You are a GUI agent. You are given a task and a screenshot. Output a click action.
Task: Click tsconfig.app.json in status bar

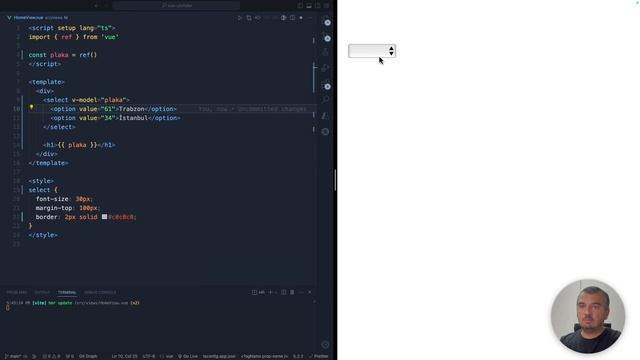pos(219,356)
